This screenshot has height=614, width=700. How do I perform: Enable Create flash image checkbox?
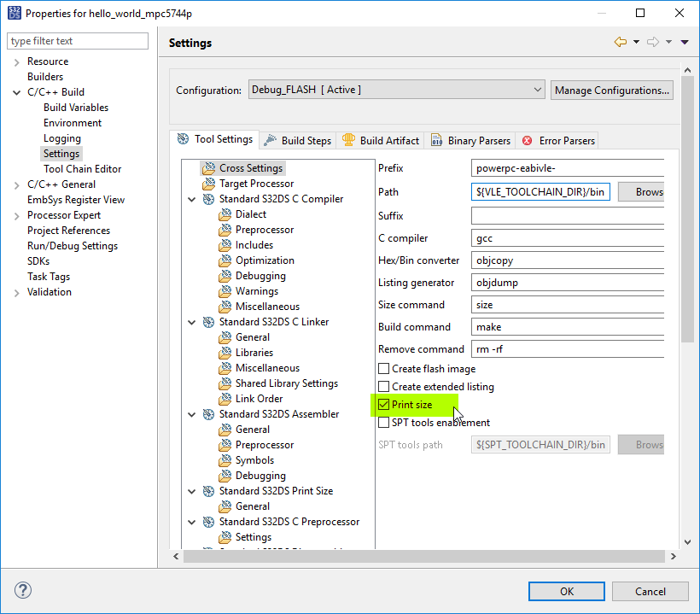(x=383, y=369)
